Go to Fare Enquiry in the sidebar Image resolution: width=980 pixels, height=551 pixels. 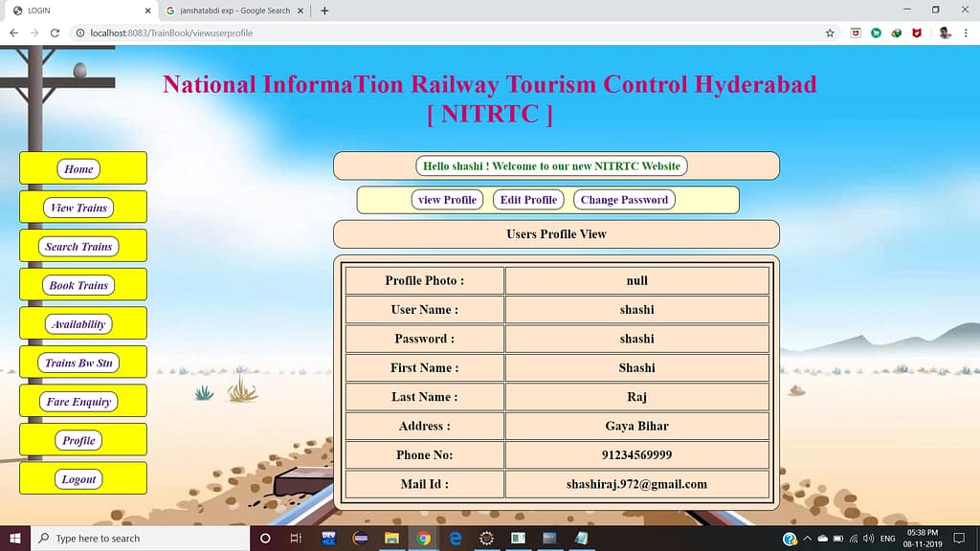pos(78,402)
